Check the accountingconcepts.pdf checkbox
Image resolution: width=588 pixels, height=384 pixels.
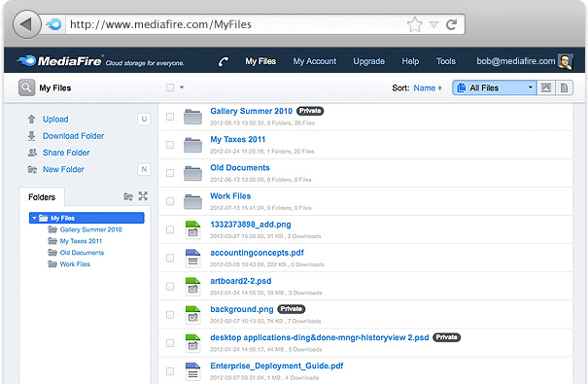pyautogui.click(x=170, y=258)
